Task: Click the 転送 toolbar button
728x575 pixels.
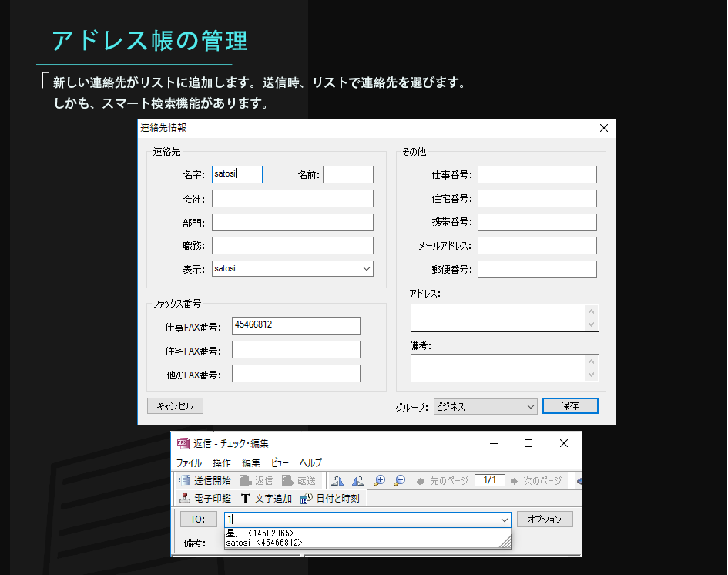Action: (x=299, y=481)
